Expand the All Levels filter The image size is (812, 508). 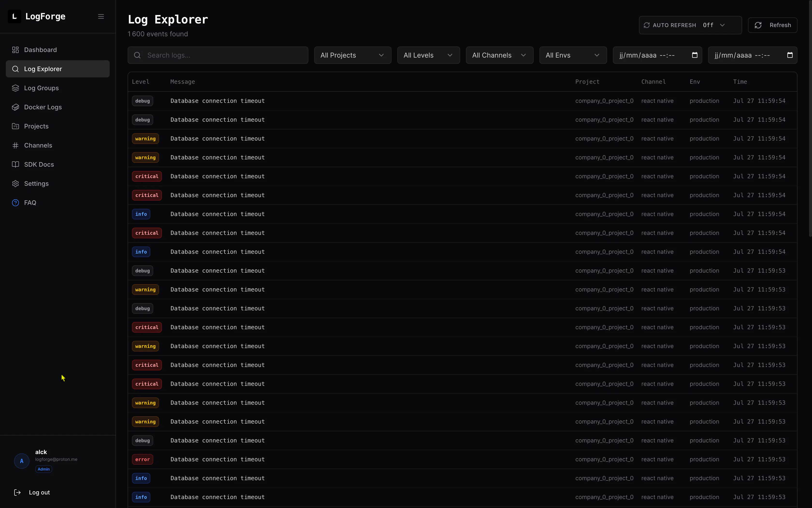point(428,55)
